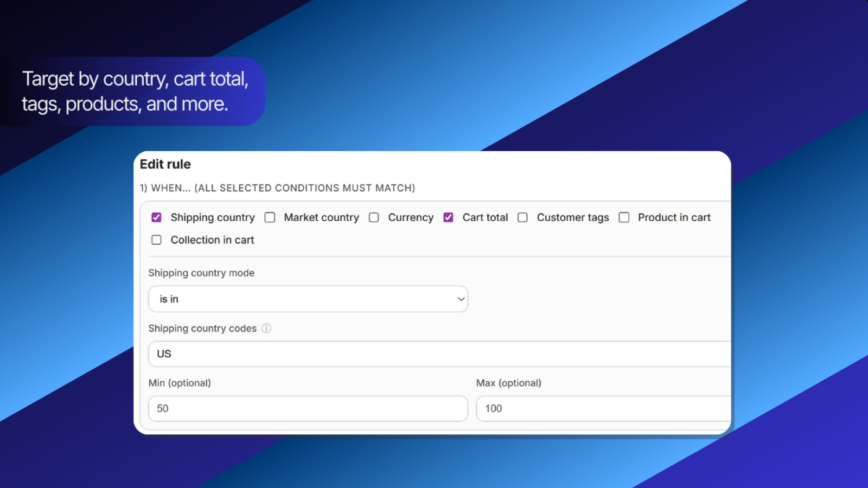Enable the Market country condition
The image size is (868, 488).
pos(270,217)
